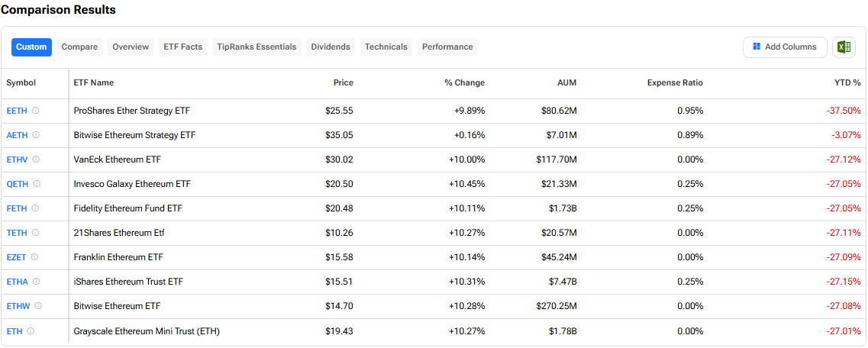Click the info icon next to ETH symbol
Image resolution: width=868 pixels, height=348 pixels.
point(31,331)
